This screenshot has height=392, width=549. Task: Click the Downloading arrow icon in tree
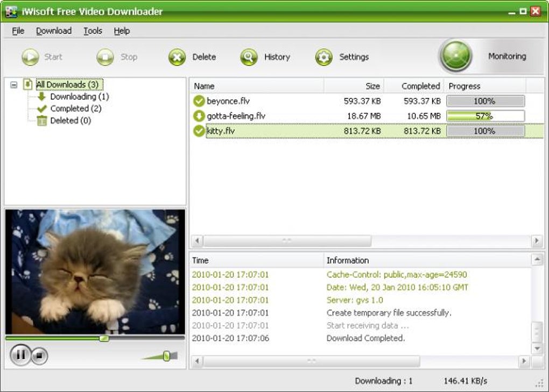[x=41, y=96]
